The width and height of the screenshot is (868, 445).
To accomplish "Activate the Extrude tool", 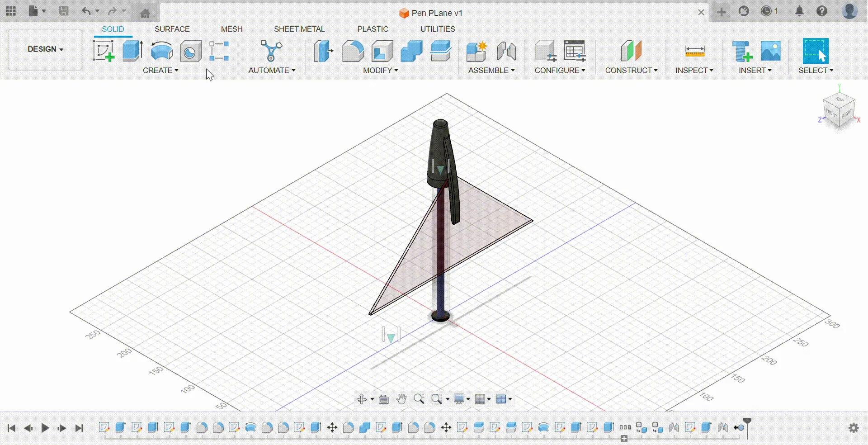I will 132,51.
